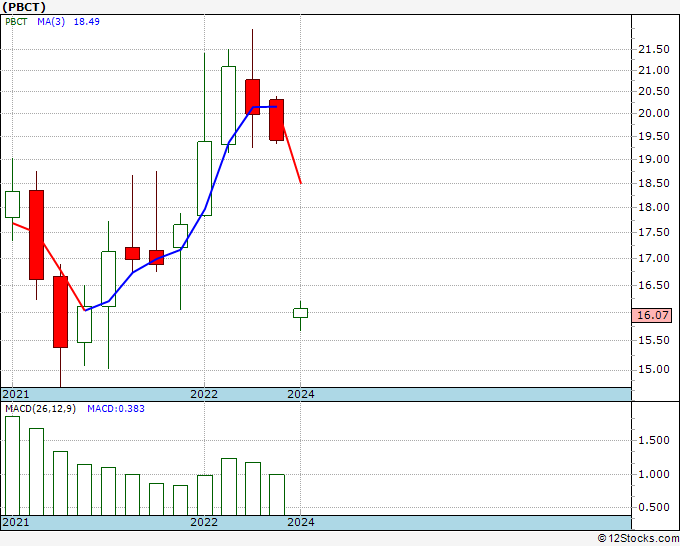Click 2021 on the price chart timeline
The image size is (680, 546).
point(16,394)
